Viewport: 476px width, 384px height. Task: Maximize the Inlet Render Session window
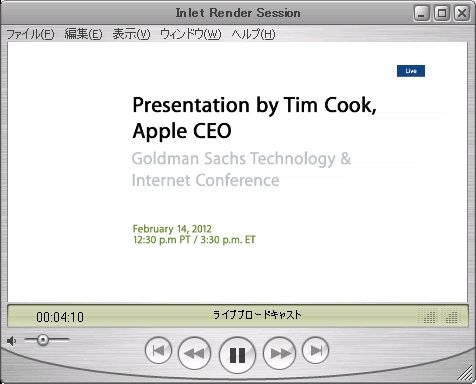click(x=442, y=13)
